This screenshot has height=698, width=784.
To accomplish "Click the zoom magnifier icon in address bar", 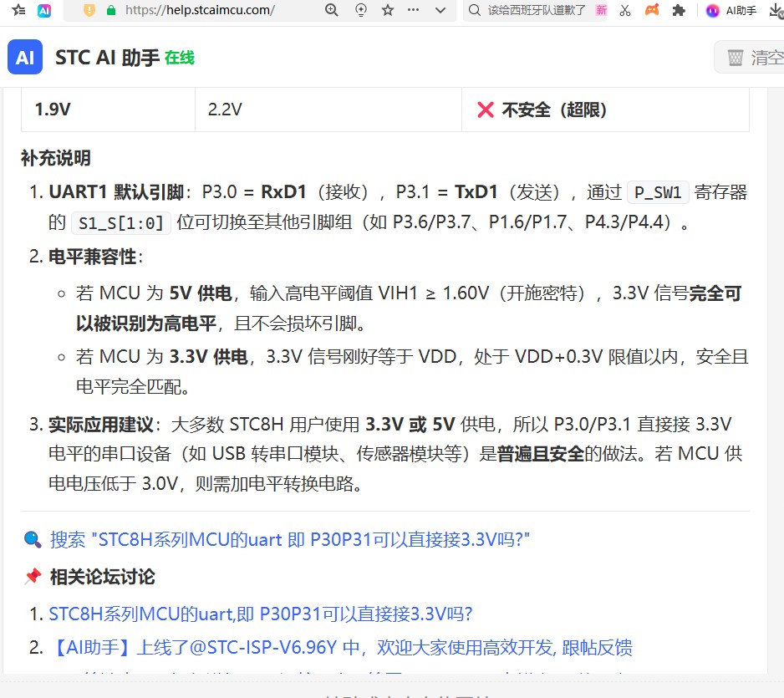I will 332,10.
